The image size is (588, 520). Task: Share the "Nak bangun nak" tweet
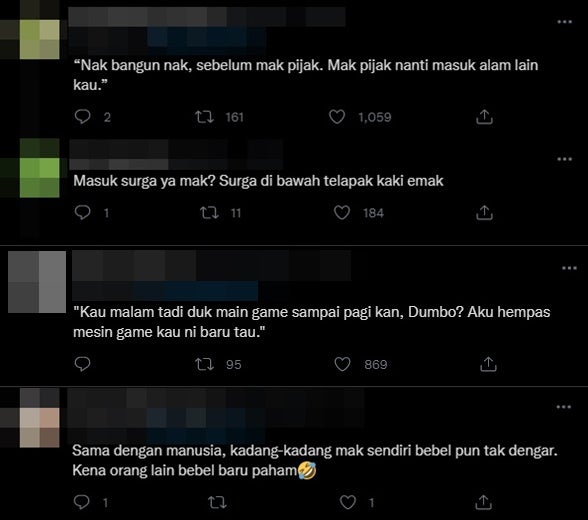[484, 117]
